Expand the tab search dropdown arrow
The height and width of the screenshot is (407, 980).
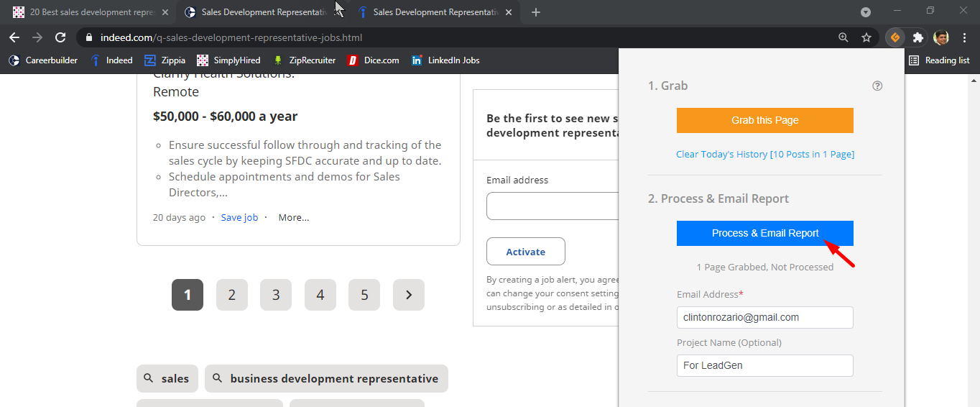click(866, 12)
